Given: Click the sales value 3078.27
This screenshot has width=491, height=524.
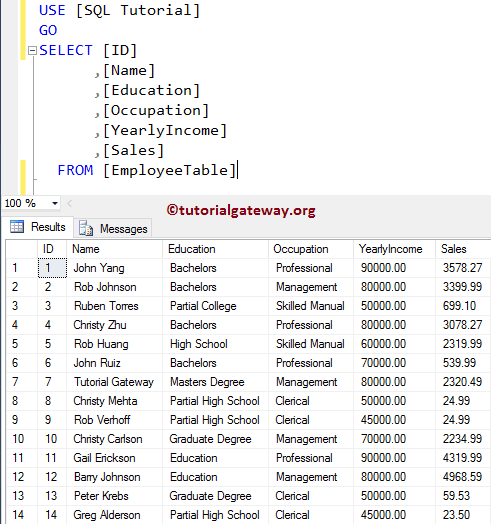Looking at the screenshot, I should (462, 325).
